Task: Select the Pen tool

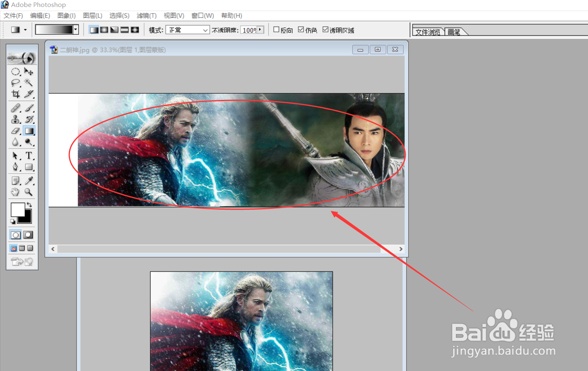Action: point(16,167)
